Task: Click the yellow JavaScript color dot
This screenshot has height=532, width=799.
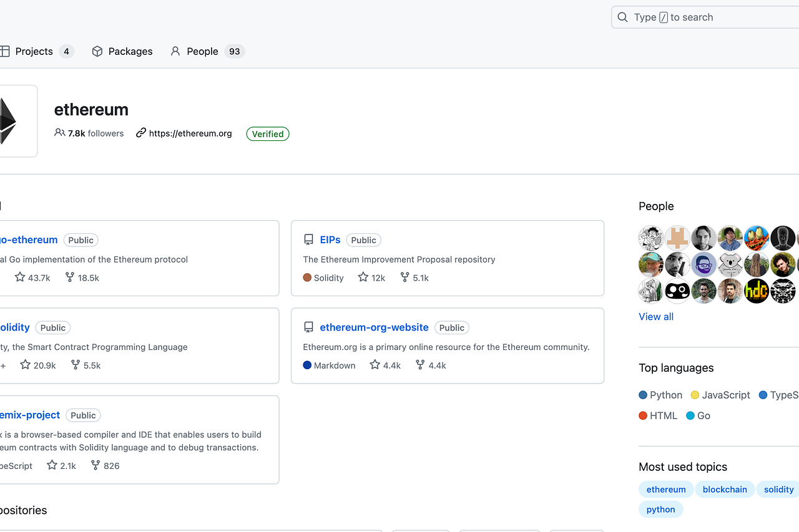Action: [x=695, y=395]
